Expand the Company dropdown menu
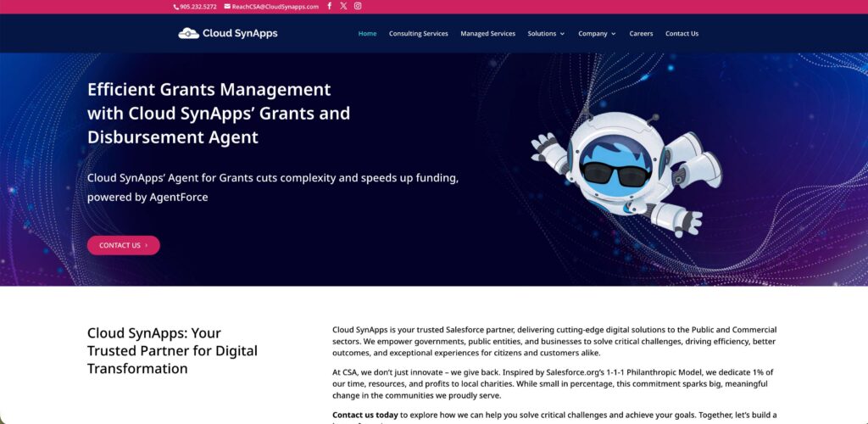 click(x=598, y=34)
